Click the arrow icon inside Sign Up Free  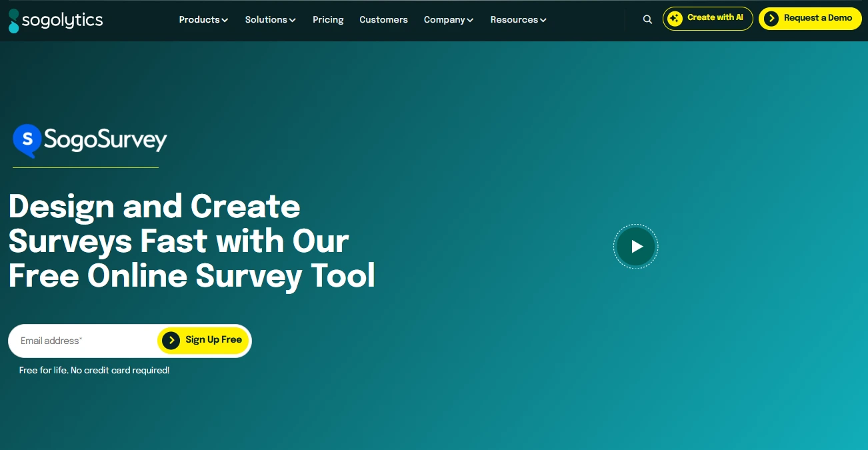point(171,341)
